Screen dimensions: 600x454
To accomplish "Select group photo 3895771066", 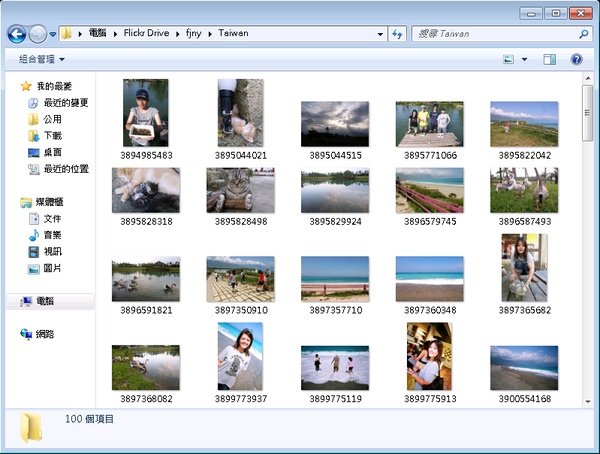I will click(x=429, y=124).
